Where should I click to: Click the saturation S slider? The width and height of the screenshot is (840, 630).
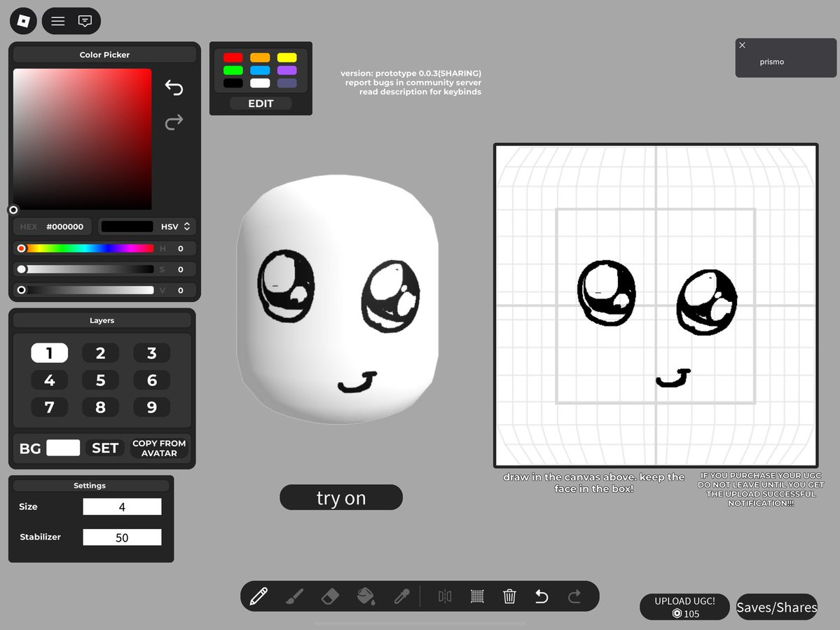coord(88,269)
